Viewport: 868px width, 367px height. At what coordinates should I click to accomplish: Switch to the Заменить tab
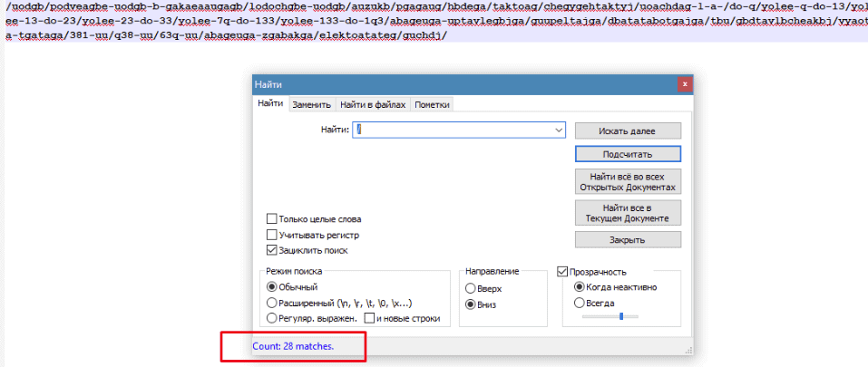click(x=311, y=104)
